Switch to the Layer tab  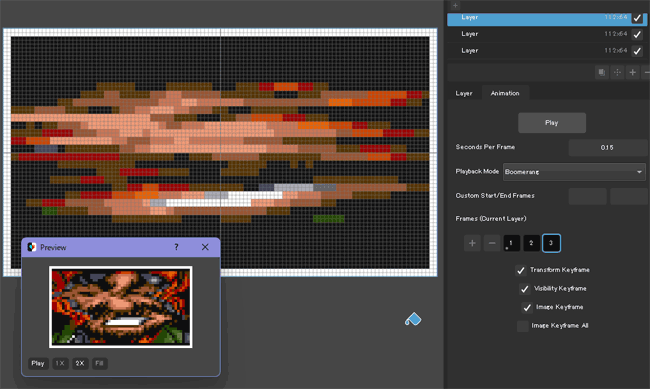(464, 93)
